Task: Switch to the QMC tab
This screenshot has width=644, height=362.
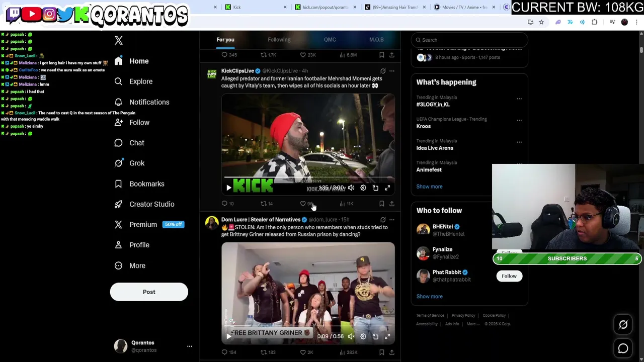Action: pyautogui.click(x=330, y=40)
